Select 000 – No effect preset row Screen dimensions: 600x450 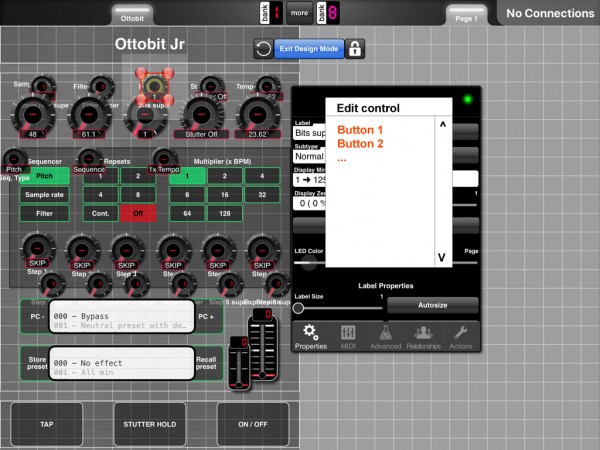pos(122,363)
